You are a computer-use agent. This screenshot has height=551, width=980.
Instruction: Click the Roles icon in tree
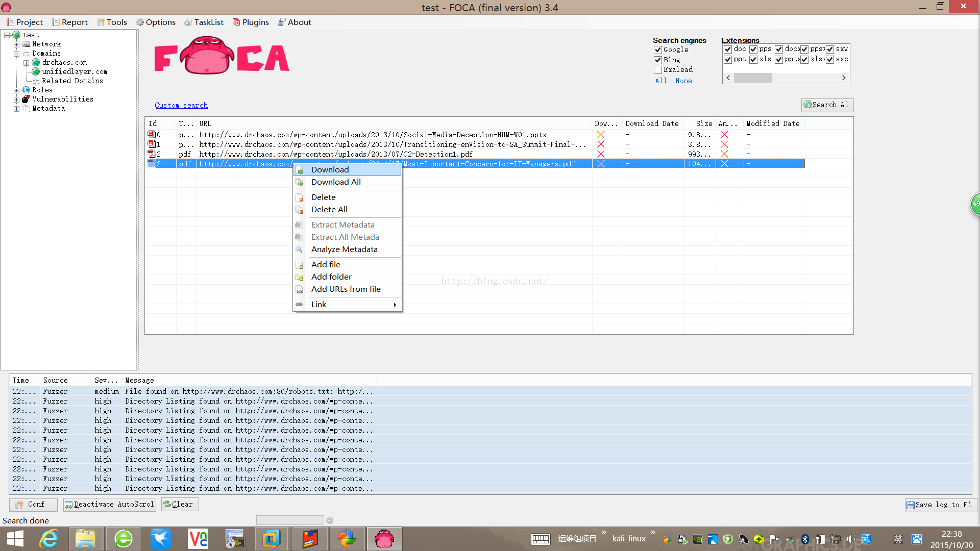coord(26,90)
